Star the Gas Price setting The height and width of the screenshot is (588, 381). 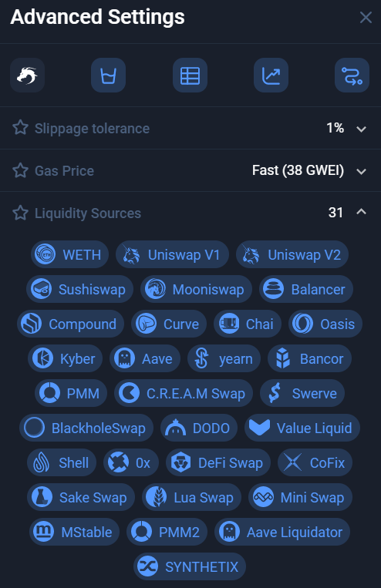pos(20,170)
